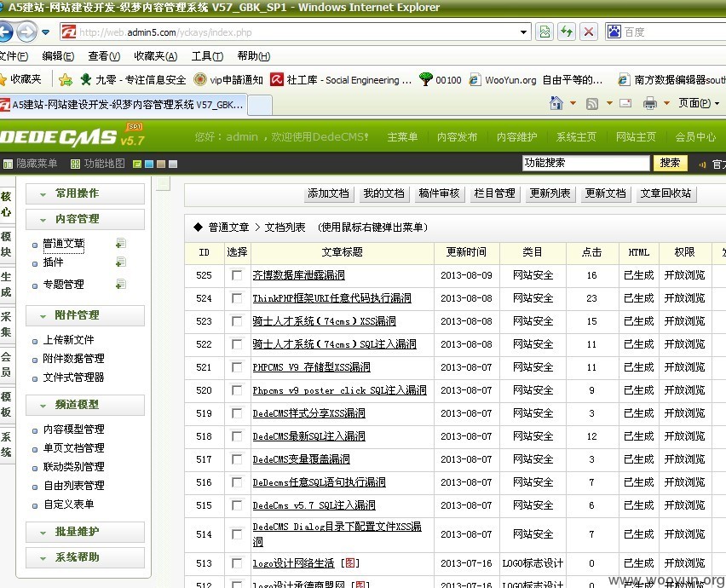The width and height of the screenshot is (726, 588).
Task: Open the 00100 tree bookmark
Action: (x=441, y=79)
